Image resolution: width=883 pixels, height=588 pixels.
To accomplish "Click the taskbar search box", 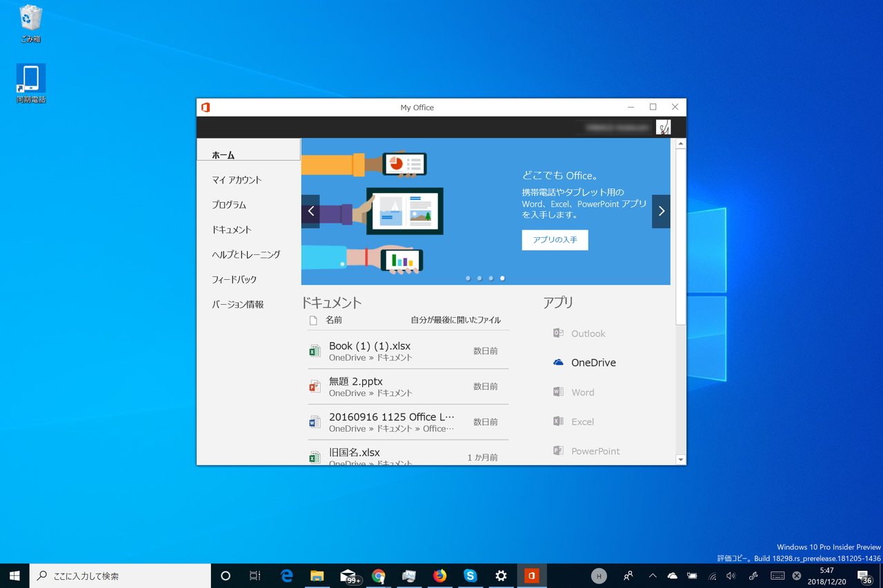I will click(120, 576).
